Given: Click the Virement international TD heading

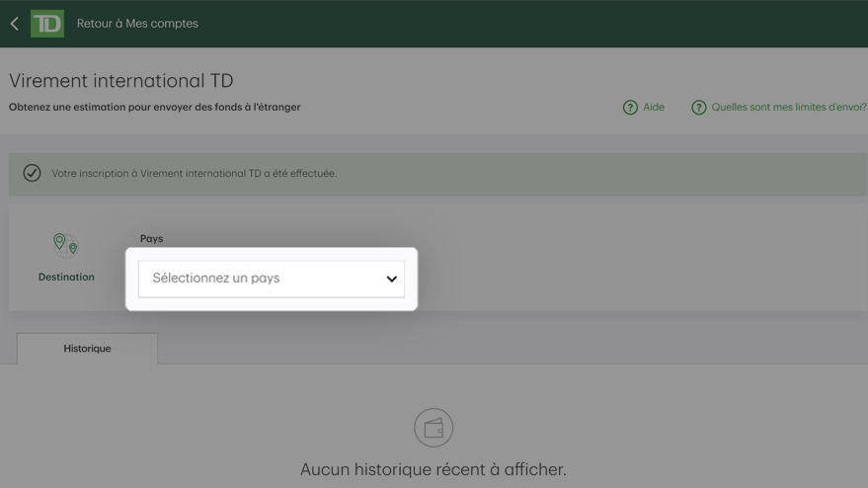Looking at the screenshot, I should coord(121,81).
